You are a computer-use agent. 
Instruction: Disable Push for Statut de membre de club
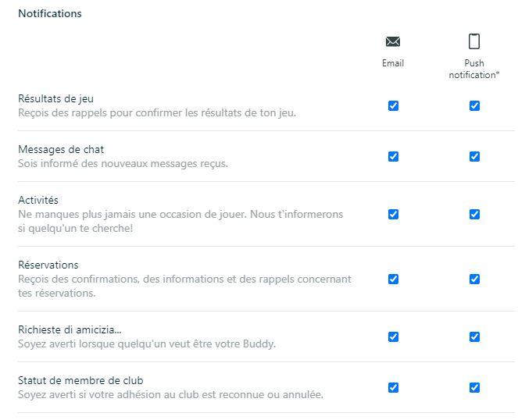coord(474,387)
